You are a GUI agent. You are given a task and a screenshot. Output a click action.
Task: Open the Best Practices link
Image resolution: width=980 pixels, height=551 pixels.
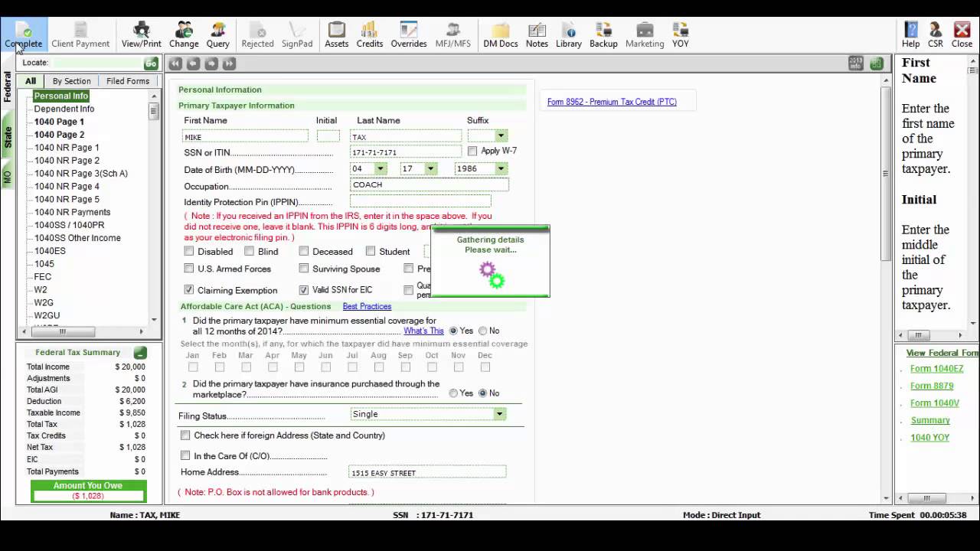(367, 306)
